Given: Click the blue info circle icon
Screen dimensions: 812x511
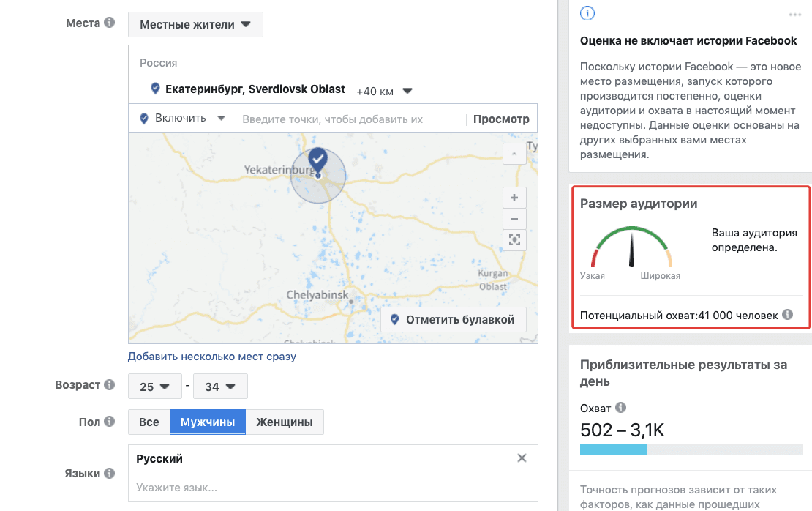Looking at the screenshot, I should click(x=587, y=13).
